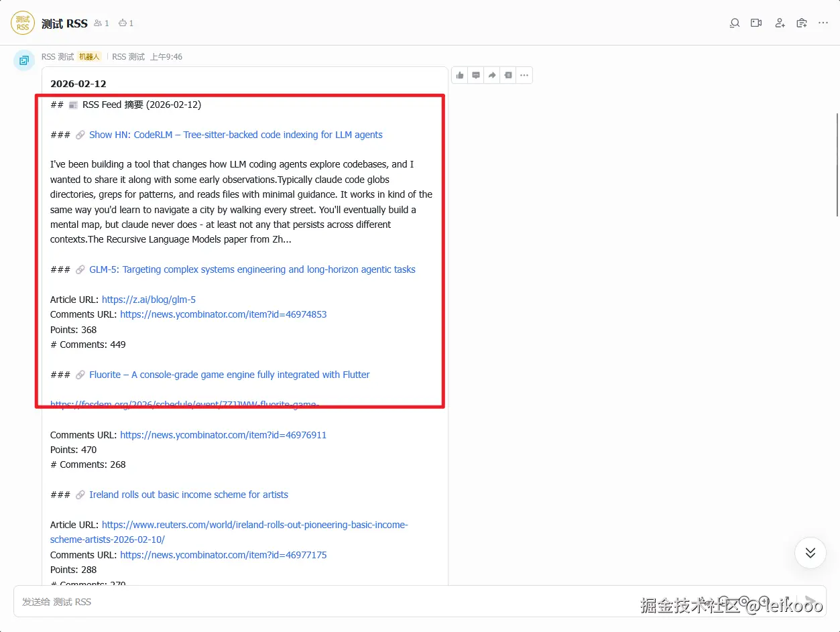Viewport: 840px width, 632px height.
Task: Start a video call from header
Action: (757, 23)
